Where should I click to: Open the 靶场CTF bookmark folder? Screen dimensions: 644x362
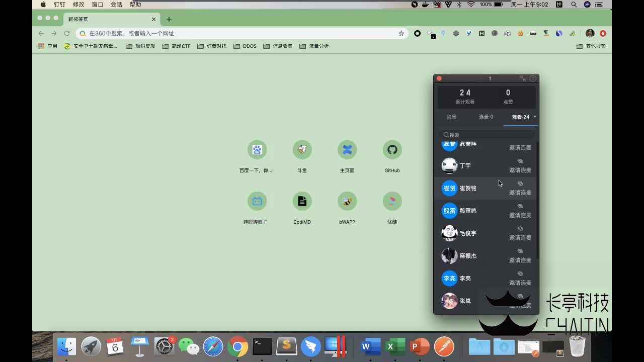[176, 46]
